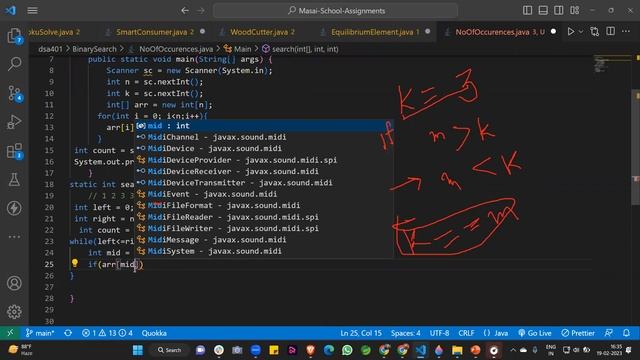Open More Actions ellipsis in editor toolbar
The image size is (640, 360).
(626, 31)
